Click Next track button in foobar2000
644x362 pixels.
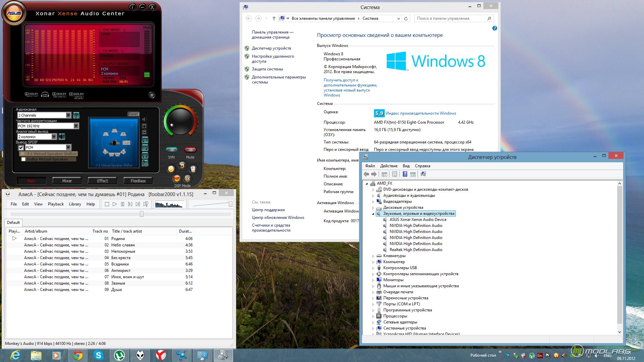coord(138,204)
